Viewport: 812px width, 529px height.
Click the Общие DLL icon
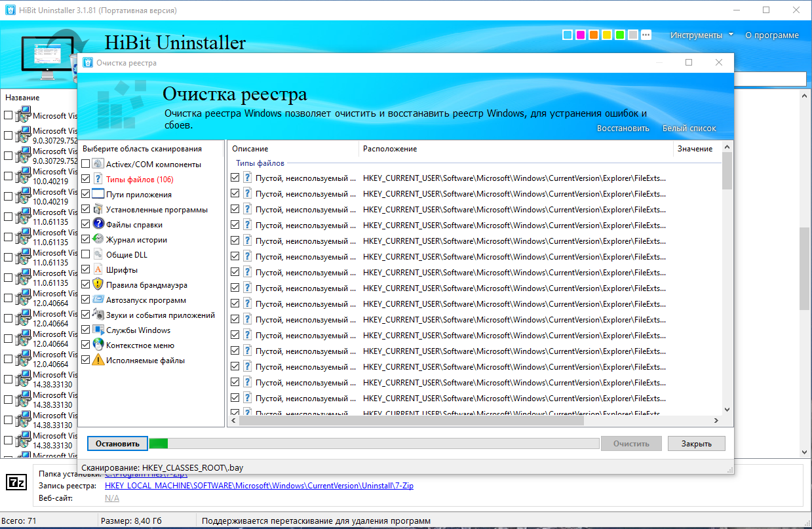coord(98,254)
